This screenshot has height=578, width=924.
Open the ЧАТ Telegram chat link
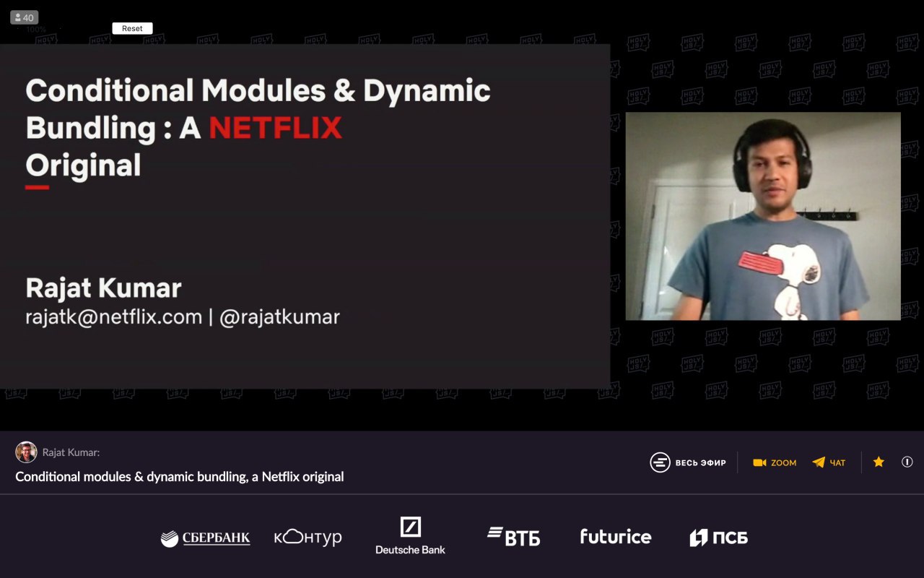click(829, 462)
